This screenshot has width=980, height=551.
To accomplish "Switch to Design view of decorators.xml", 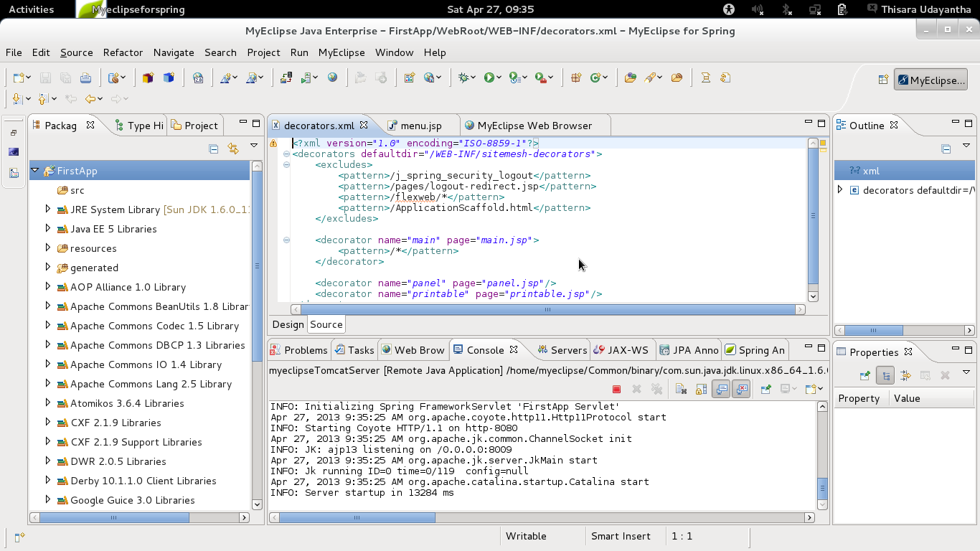I will [x=287, y=324].
